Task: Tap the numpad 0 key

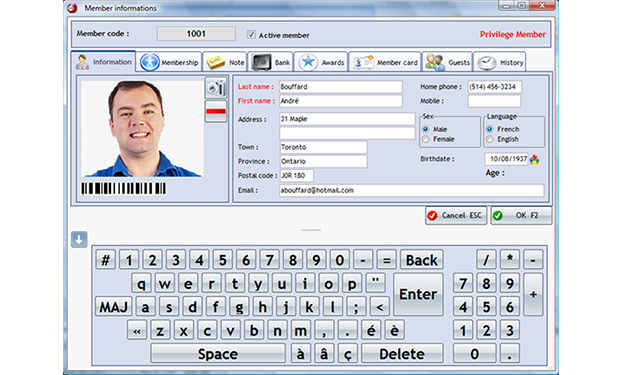Action: 474,354
